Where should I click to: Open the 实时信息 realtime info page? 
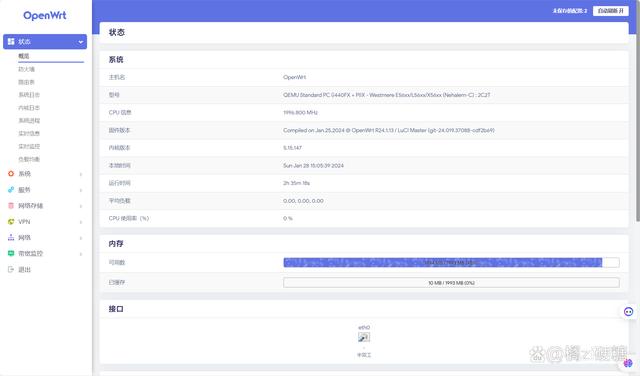(29, 133)
